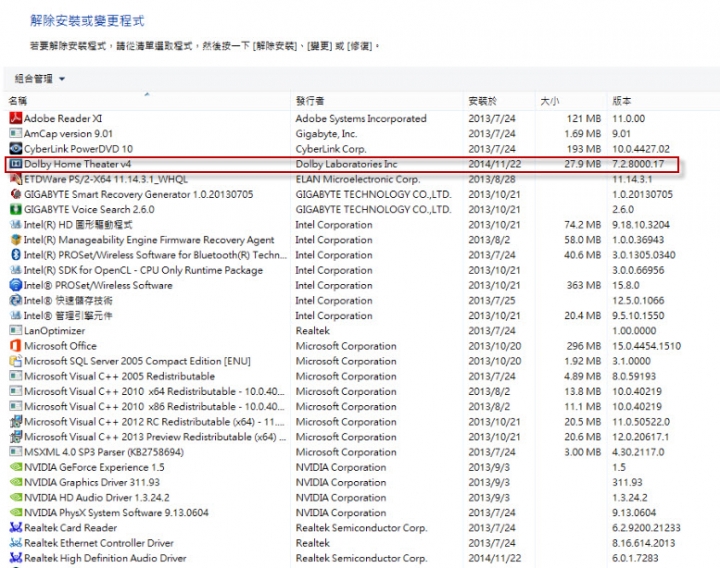Open the 組合管理 dropdown menu
The image size is (720, 568).
click(39, 79)
